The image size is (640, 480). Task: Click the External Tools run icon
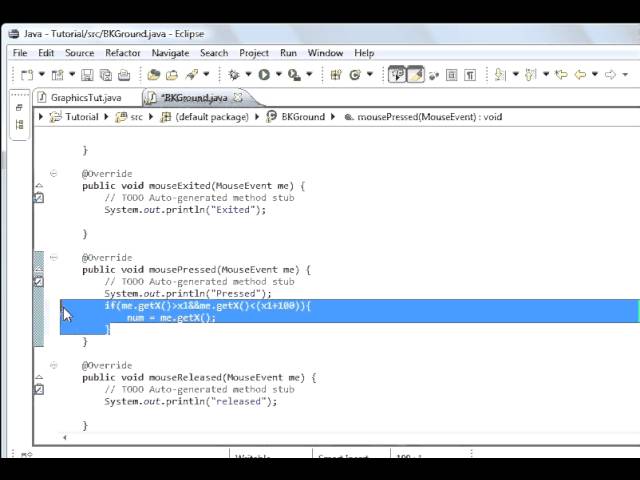pyautogui.click(x=294, y=75)
